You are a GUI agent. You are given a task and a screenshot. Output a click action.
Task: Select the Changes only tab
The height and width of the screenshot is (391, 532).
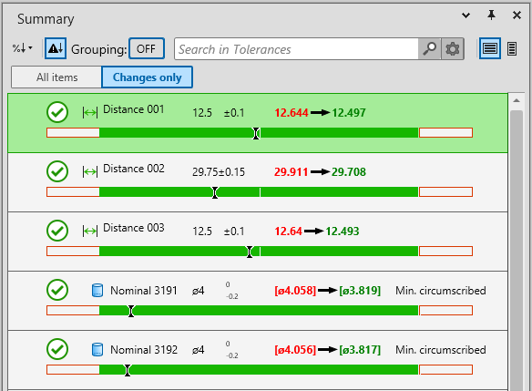click(x=147, y=77)
